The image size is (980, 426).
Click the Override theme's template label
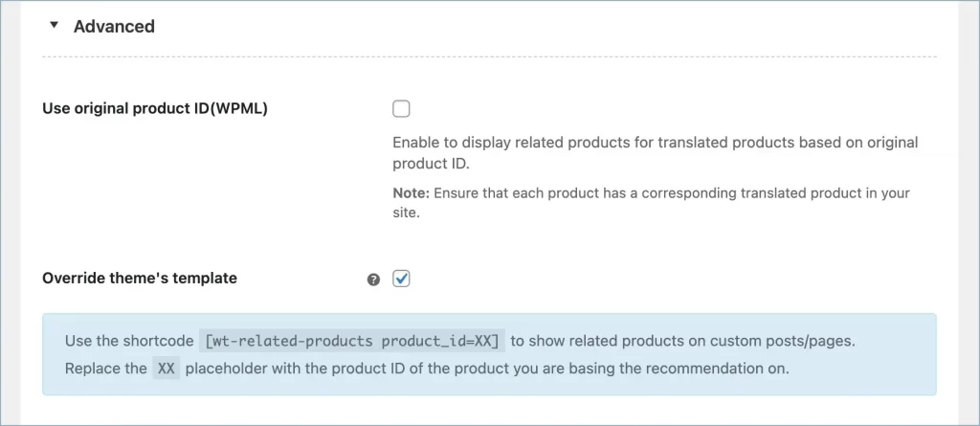140,279
